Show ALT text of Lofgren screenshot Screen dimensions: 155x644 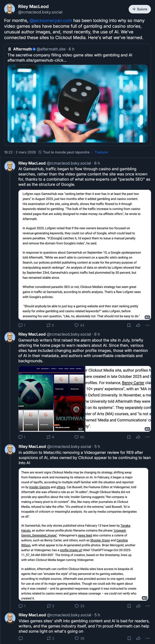click(x=147, y=317)
